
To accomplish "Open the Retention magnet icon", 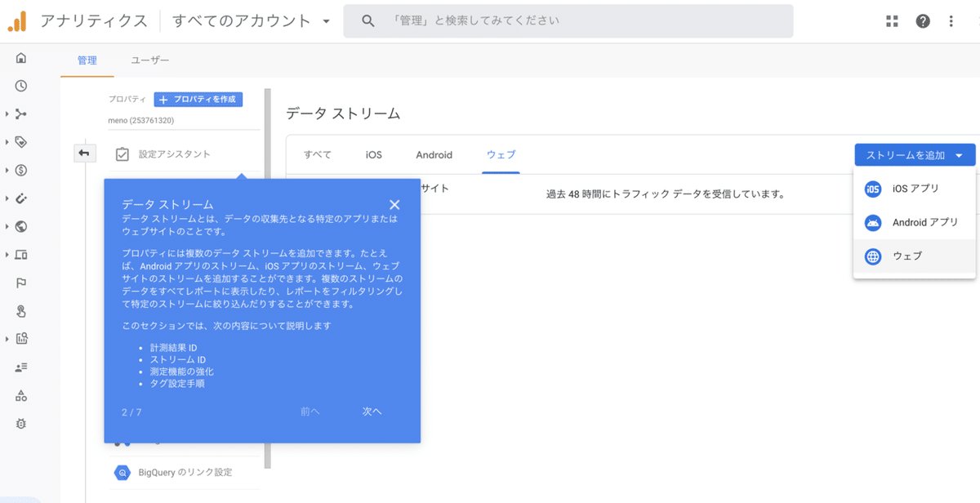I will [21, 198].
